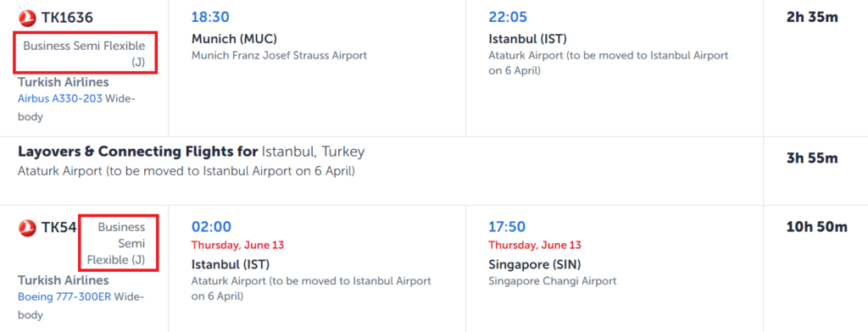Click the Turkish Airlines logo beside TK1636
Screen dimensions: 868x332
tap(27, 18)
